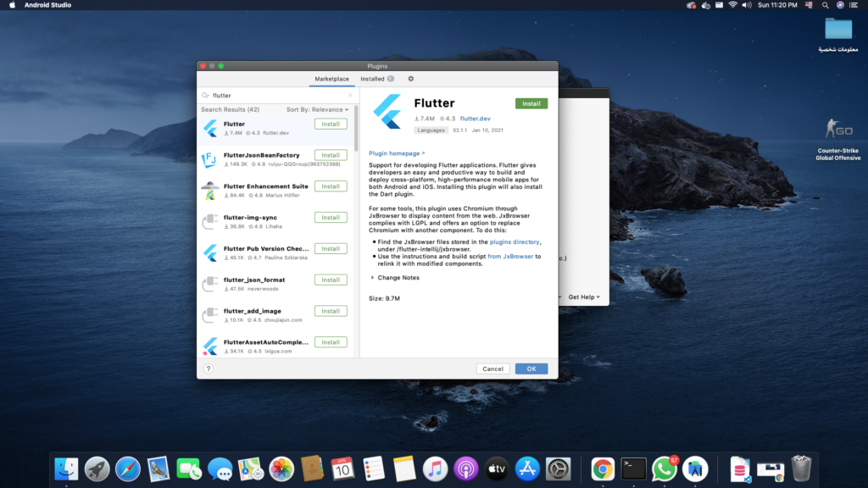The height and width of the screenshot is (488, 868).
Task: Click FlutterAssetAutoCompletion plugin icon
Action: (x=209, y=347)
